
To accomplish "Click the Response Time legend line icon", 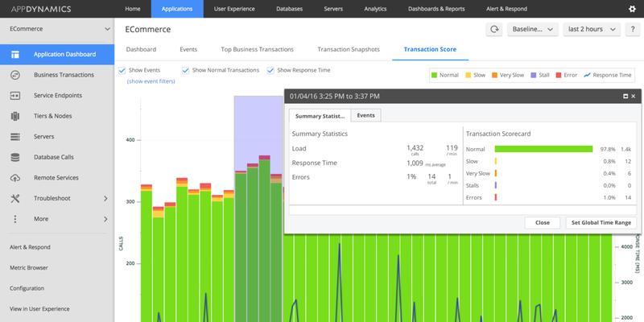I will [587, 75].
